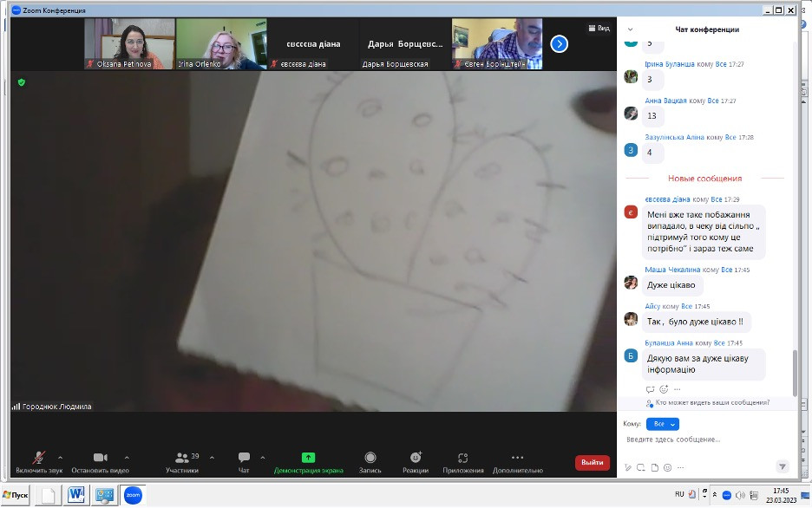Open Word from the taskbar
The image size is (812, 508).
(x=76, y=495)
